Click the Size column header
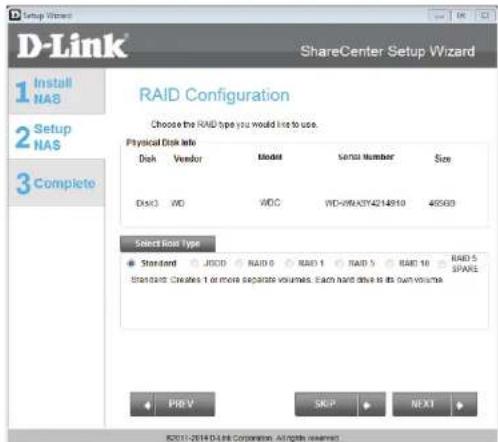 (443, 159)
